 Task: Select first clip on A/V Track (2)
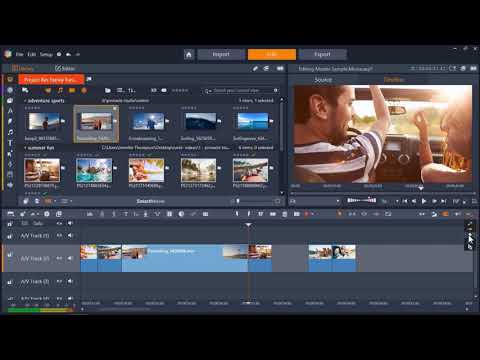tap(89, 258)
